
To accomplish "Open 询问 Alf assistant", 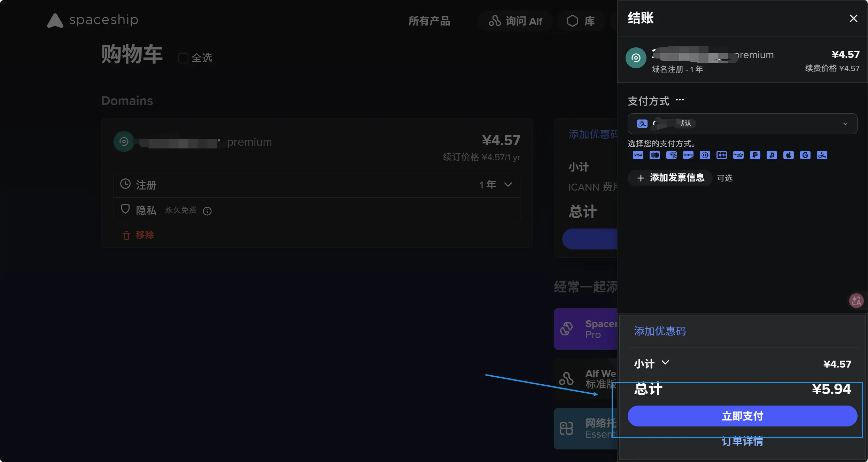I will pyautogui.click(x=516, y=21).
